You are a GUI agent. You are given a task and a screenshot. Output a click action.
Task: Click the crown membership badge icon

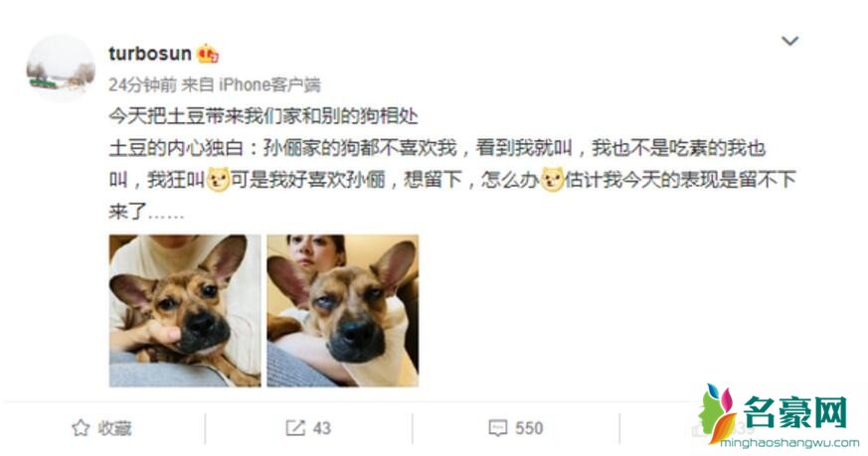point(208,54)
